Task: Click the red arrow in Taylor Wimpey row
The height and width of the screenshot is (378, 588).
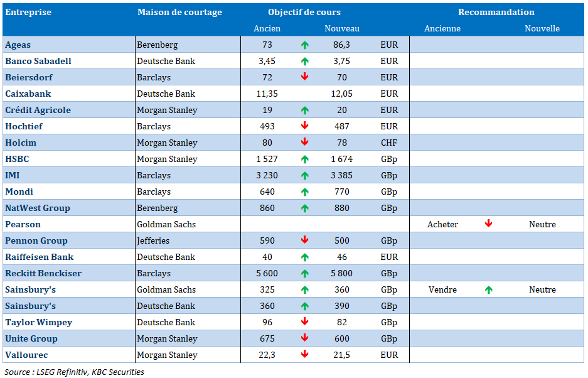Action: point(304,321)
